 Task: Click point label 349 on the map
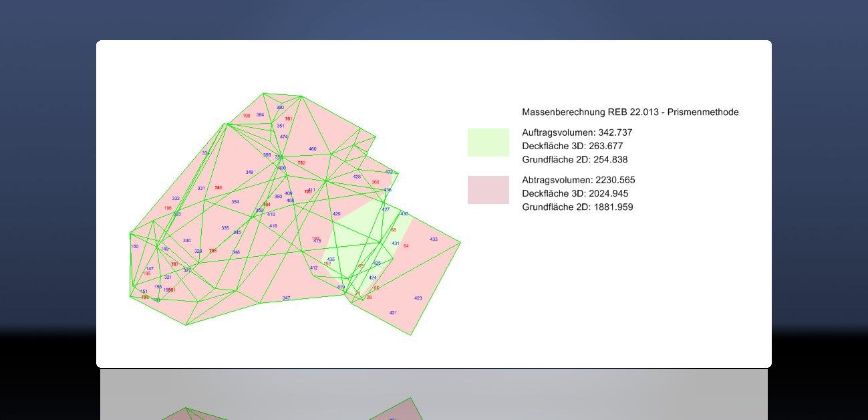249,173
